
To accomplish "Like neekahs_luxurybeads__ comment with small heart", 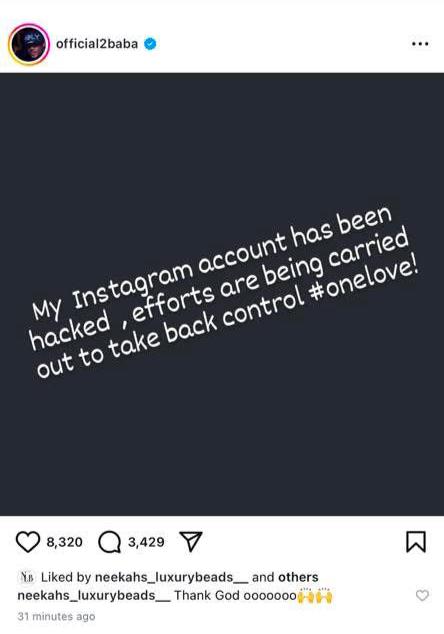I will (x=422, y=595).
